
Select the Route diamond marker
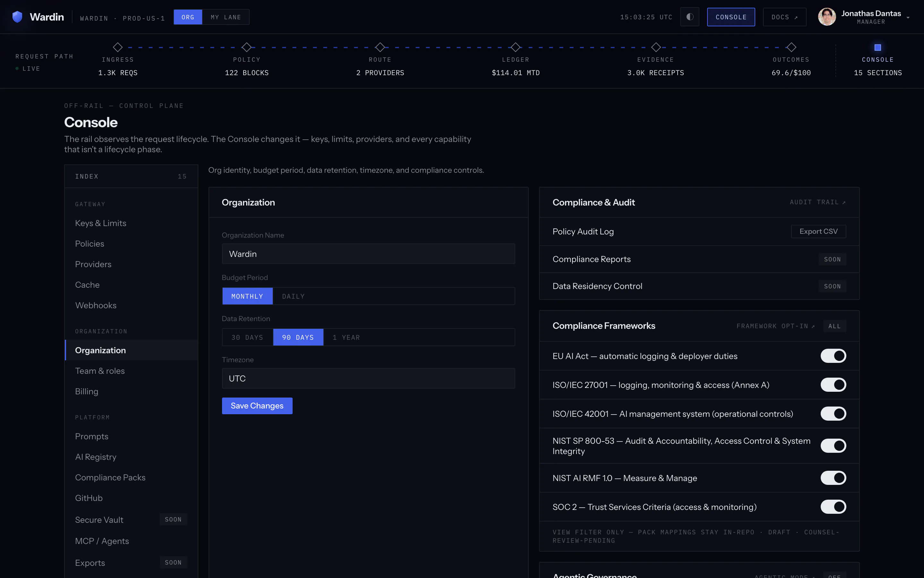coord(380,47)
